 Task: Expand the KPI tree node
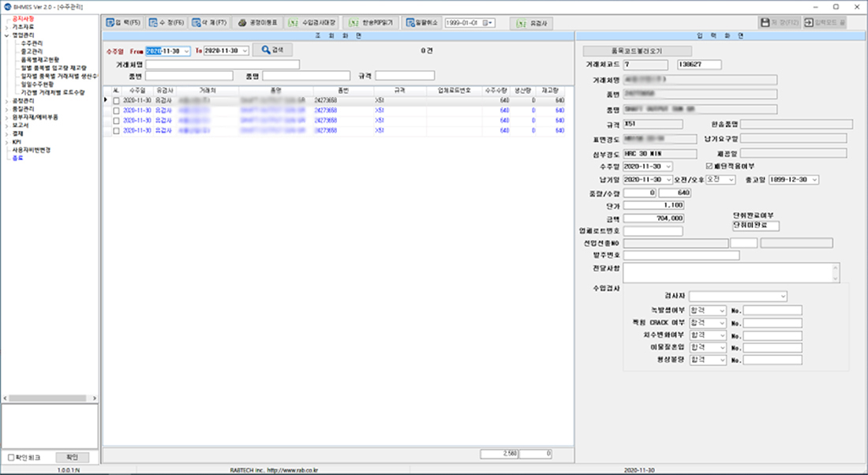(x=6, y=142)
